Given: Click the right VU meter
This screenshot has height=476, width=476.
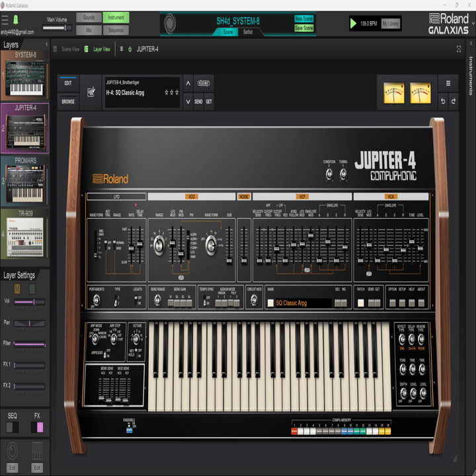Looking at the screenshot, I should click(x=420, y=93).
